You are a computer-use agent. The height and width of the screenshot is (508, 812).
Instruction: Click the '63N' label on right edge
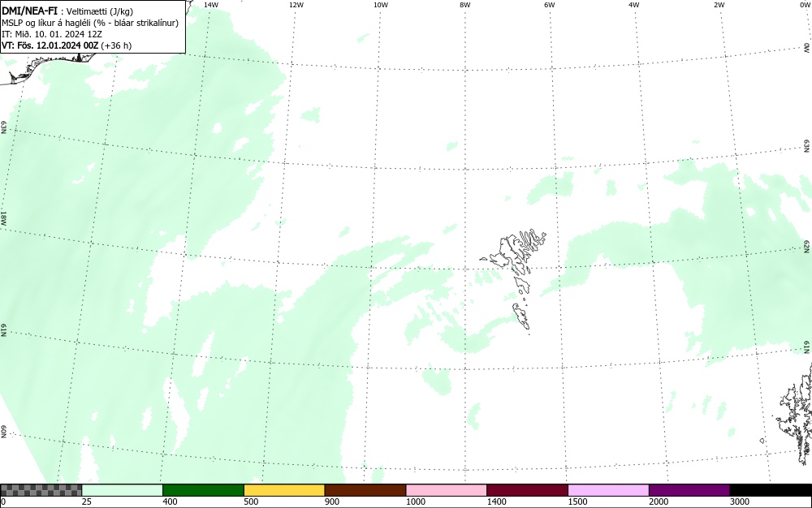(x=807, y=145)
